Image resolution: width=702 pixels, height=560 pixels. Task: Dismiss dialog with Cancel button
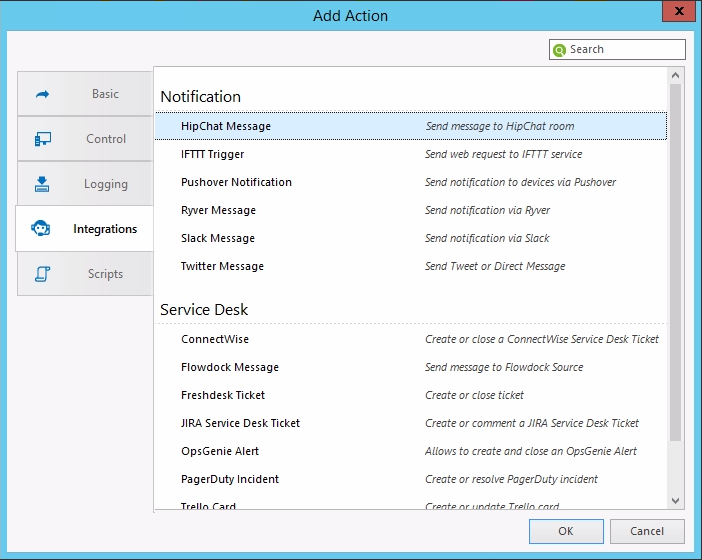tap(647, 531)
